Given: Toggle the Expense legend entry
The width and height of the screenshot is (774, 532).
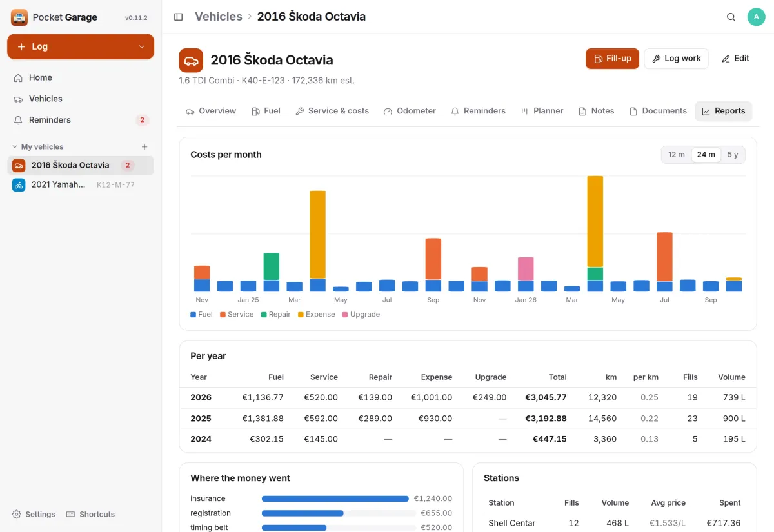Looking at the screenshot, I should pos(317,315).
